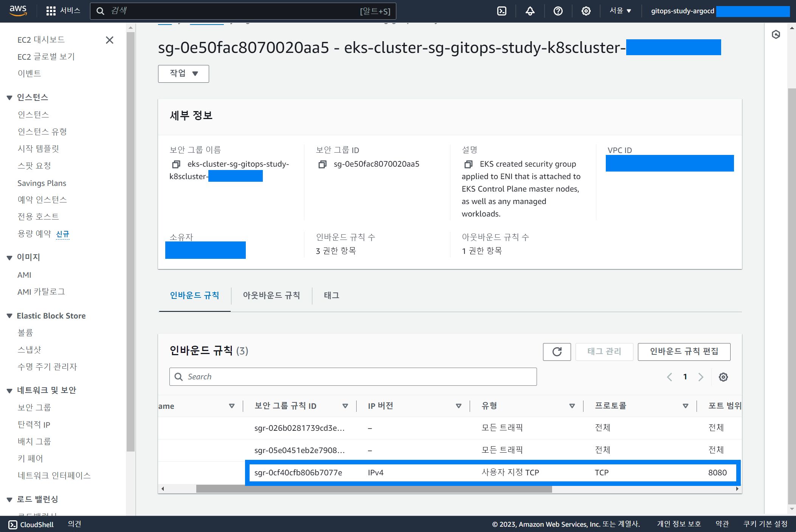Refresh the inbound rules list

click(x=557, y=352)
